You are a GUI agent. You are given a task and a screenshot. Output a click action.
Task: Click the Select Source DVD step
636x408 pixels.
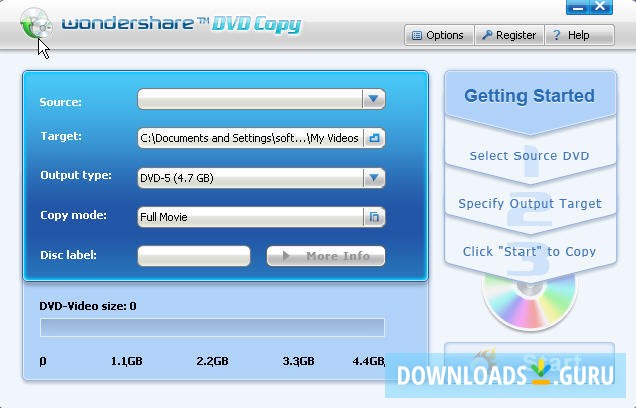point(529,156)
